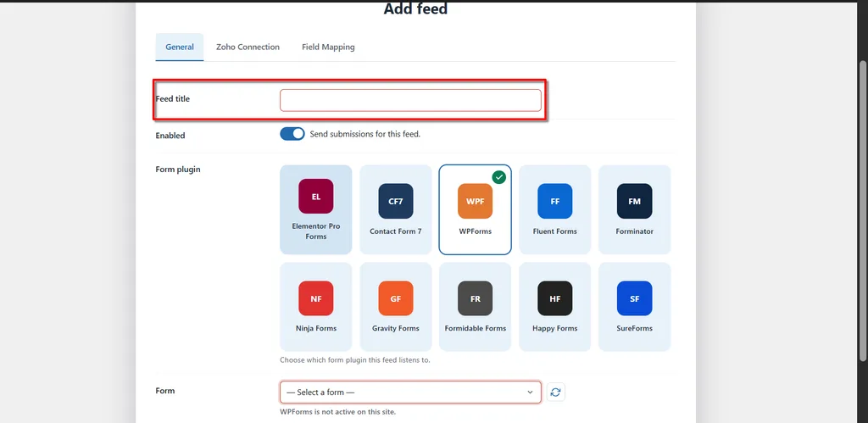Click the Happy Forms caption text
Screen dimensions: 868x423
click(554, 328)
